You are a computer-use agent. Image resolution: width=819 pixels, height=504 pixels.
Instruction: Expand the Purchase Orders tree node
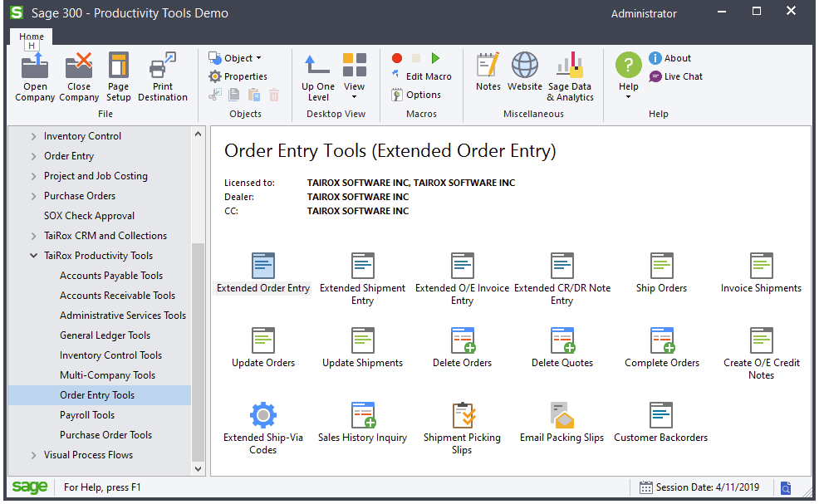(x=33, y=196)
